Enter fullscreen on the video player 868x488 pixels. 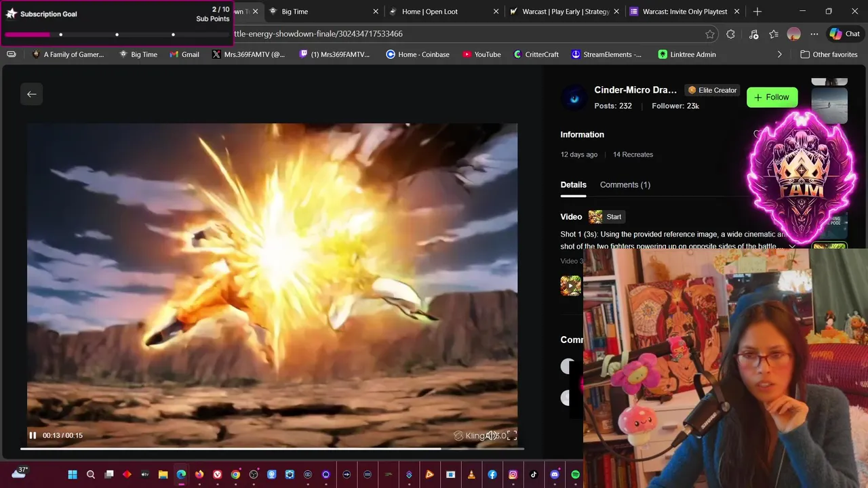point(512,435)
